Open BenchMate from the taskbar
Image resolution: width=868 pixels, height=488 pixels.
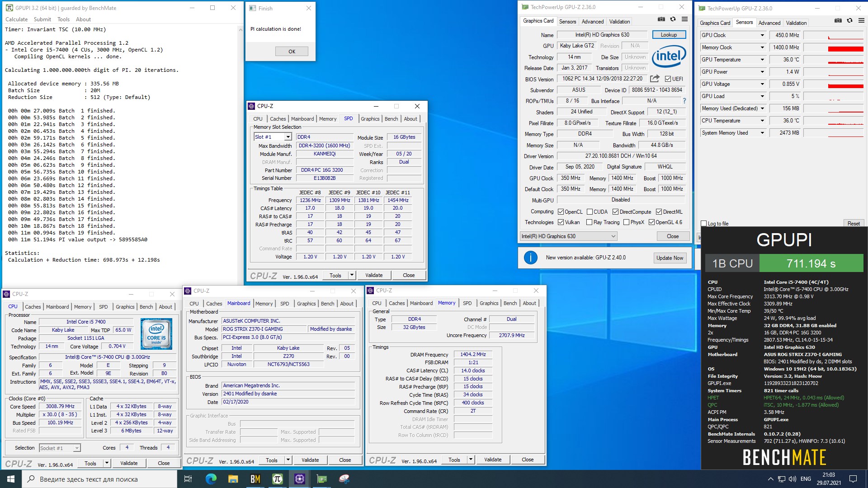tap(255, 479)
